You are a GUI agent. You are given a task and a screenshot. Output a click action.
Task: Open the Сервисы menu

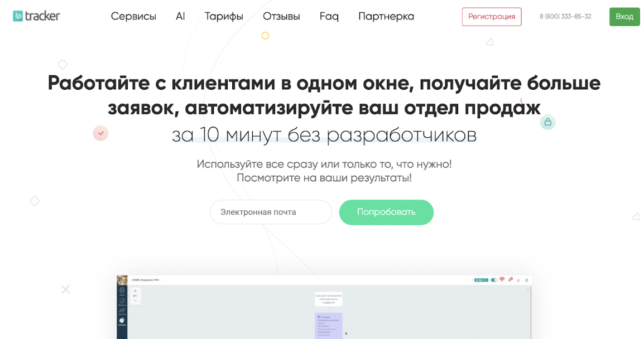point(133,16)
